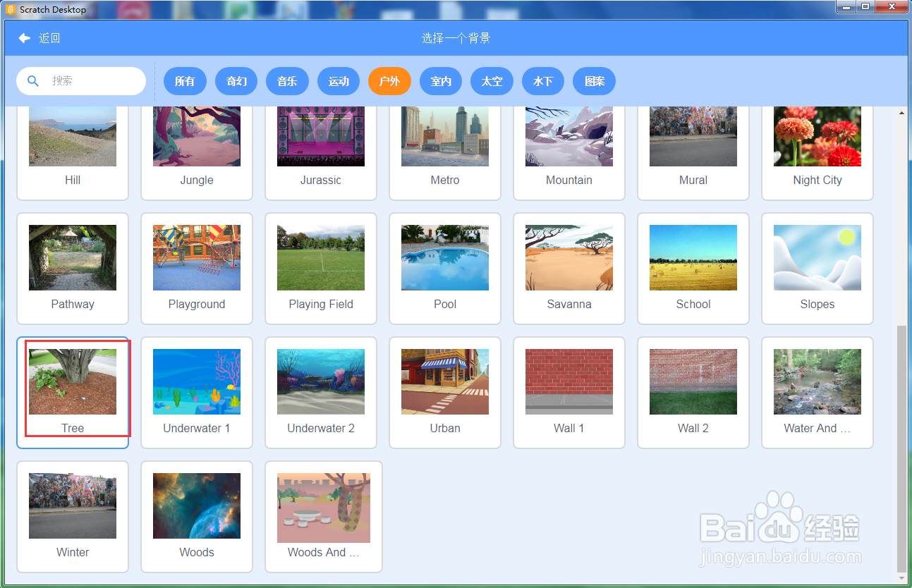
Task: Select the Wall 2 backdrop image
Action: point(693,381)
